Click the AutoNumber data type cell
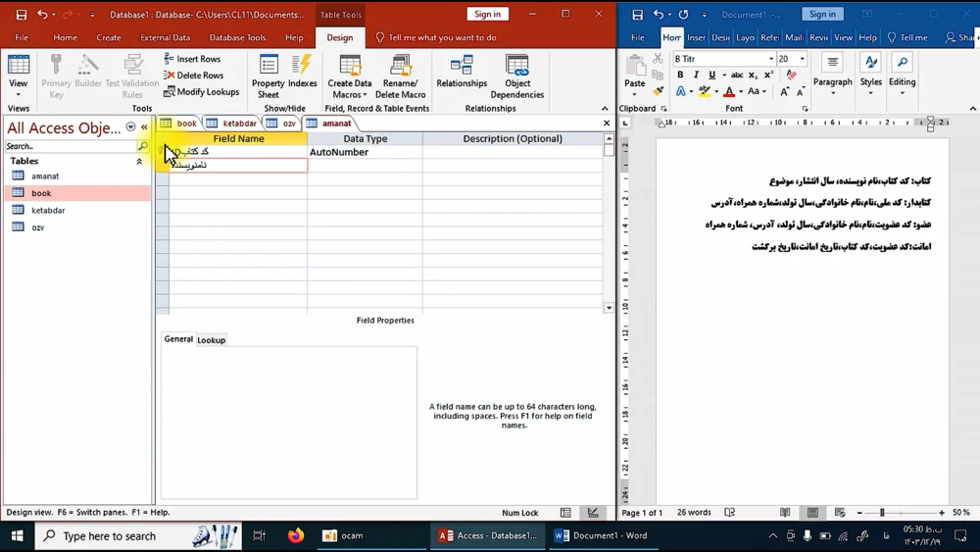 [x=365, y=152]
